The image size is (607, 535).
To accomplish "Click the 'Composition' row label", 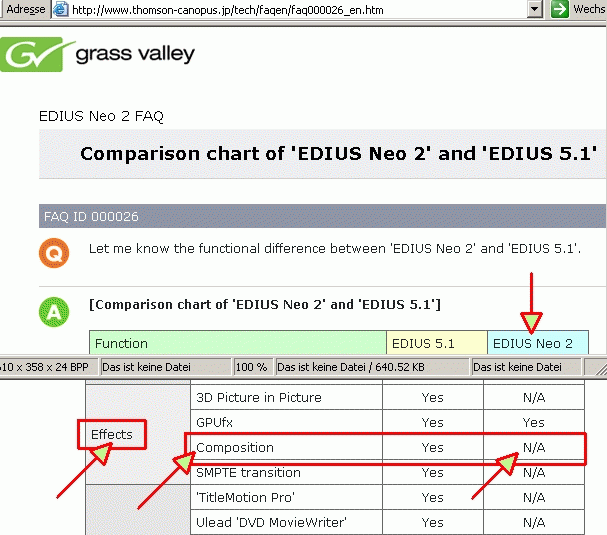I will point(235,448).
